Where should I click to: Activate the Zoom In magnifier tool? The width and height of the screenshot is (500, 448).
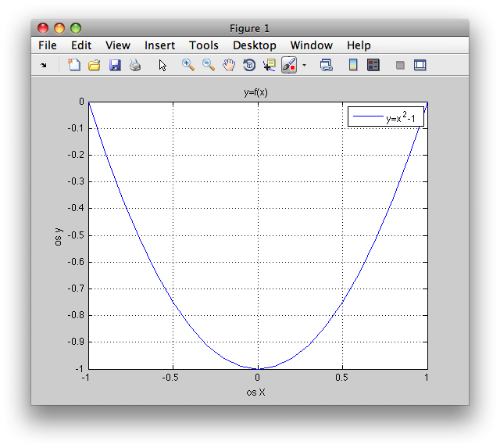[188, 65]
